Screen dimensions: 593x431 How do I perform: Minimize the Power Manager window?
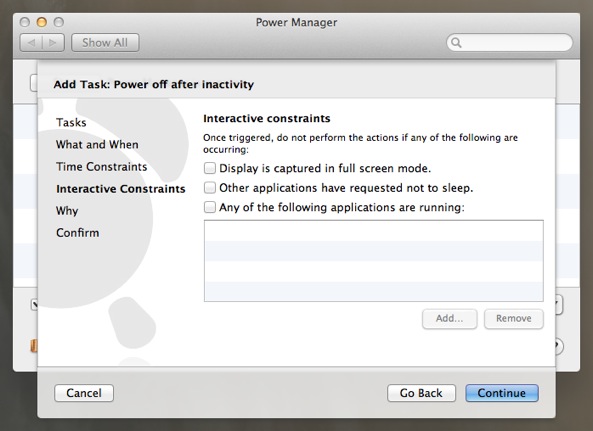[x=42, y=22]
